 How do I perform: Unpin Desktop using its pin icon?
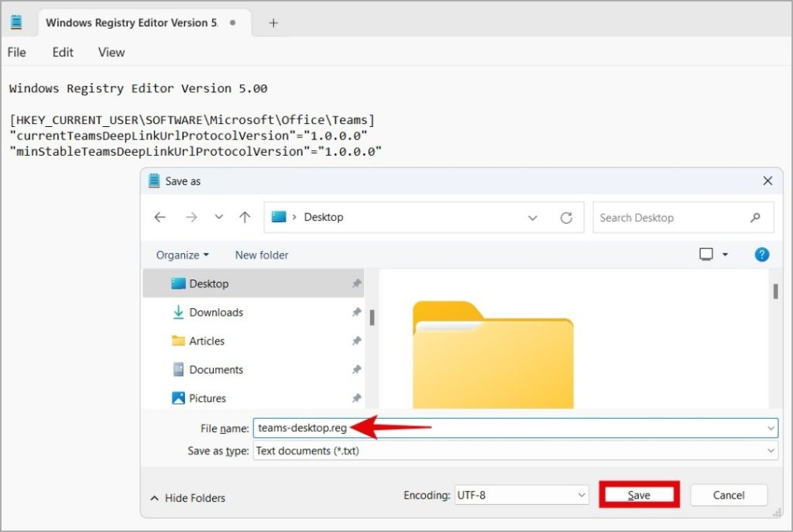click(x=356, y=283)
